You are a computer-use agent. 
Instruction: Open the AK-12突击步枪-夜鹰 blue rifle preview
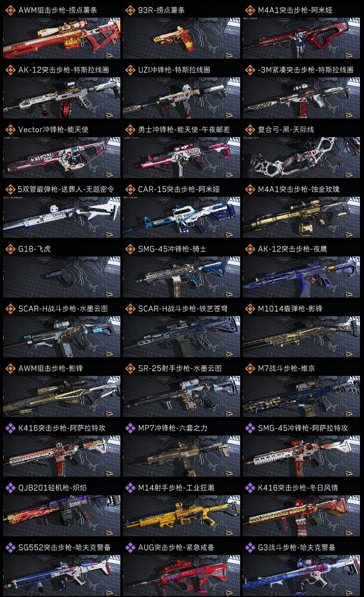301,277
